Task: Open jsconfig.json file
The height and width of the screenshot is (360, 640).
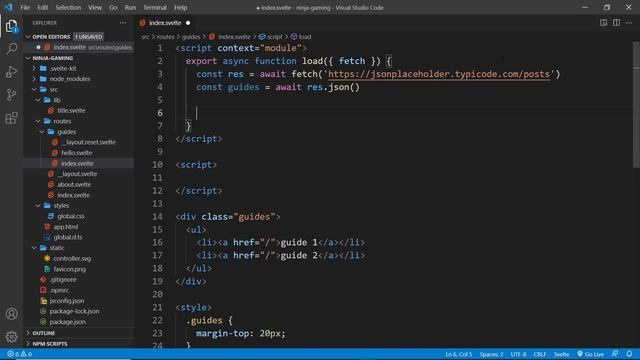Action: coord(67,301)
